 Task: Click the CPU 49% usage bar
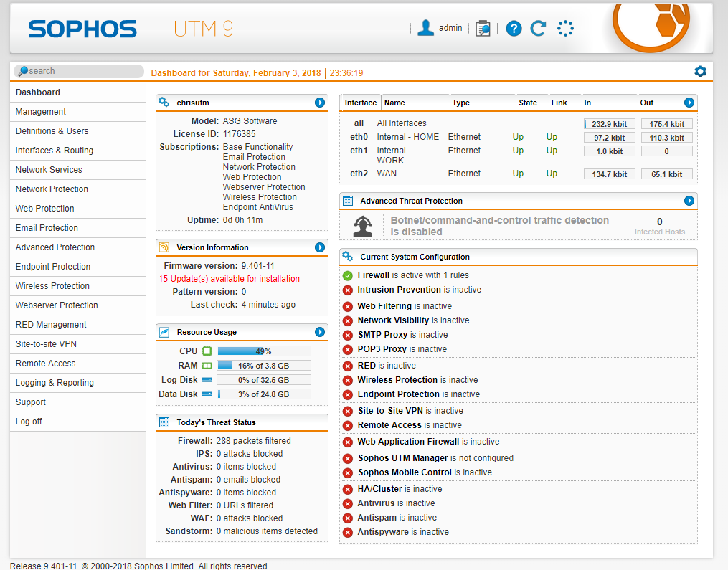point(264,351)
